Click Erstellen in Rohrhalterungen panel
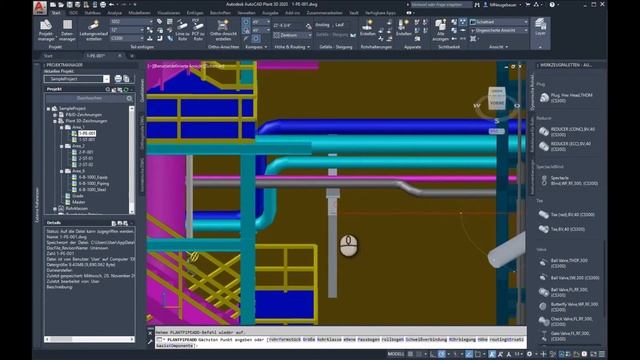 click(367, 28)
